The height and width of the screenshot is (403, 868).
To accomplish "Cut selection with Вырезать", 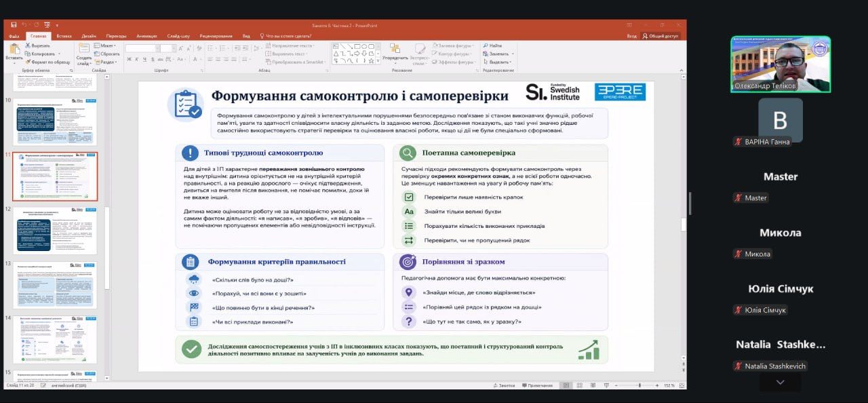I will (38, 45).
